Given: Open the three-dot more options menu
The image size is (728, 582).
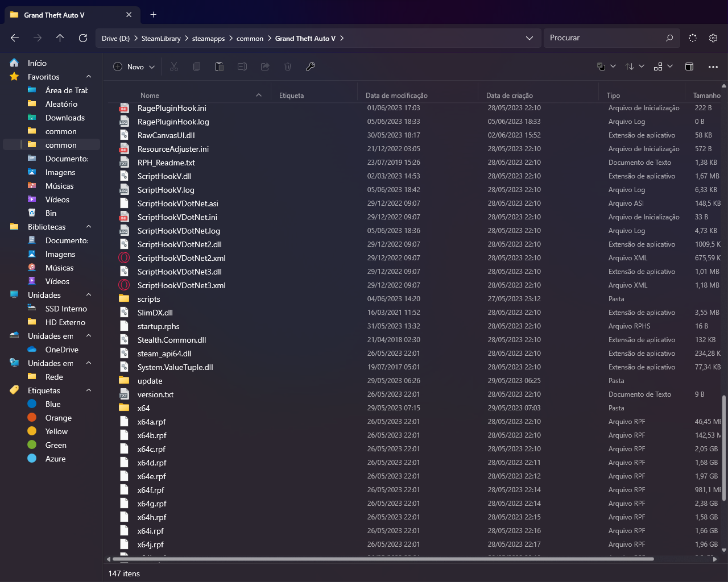Looking at the screenshot, I should pos(713,66).
